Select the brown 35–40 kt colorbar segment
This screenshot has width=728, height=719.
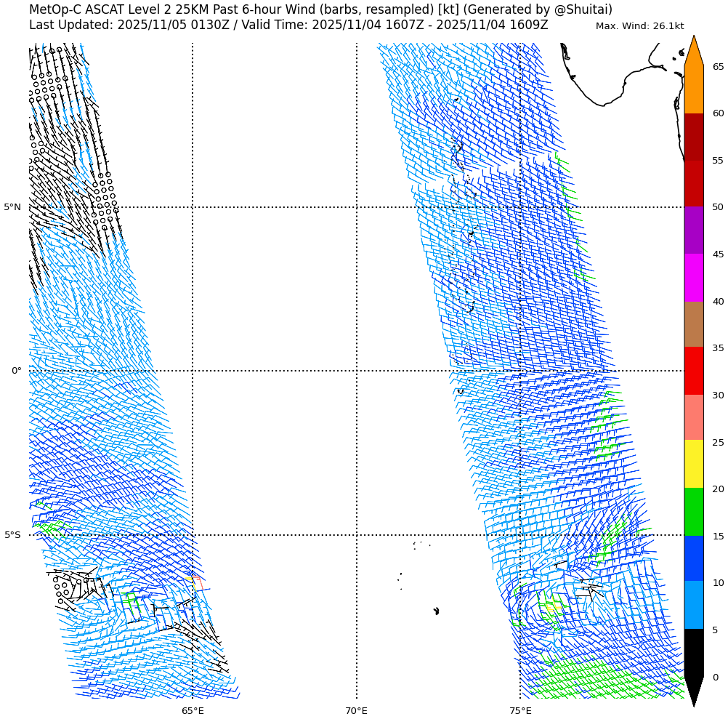click(x=693, y=324)
